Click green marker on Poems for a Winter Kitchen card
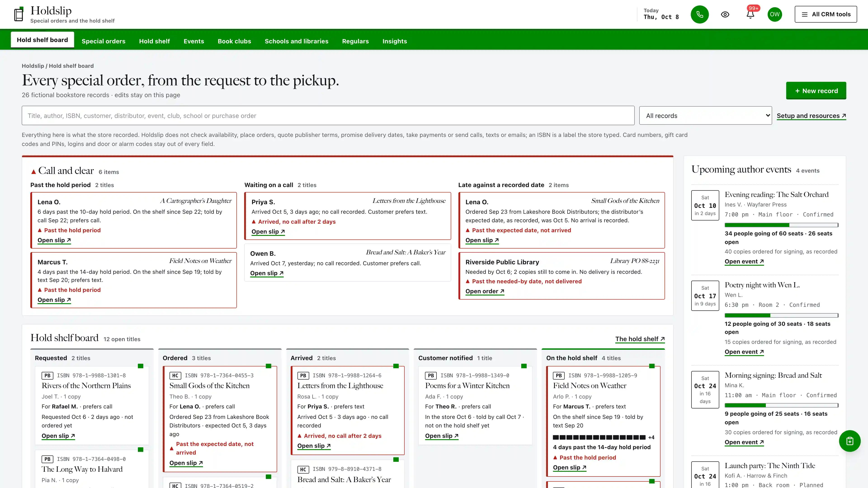This screenshot has height=488, width=868. click(524, 366)
